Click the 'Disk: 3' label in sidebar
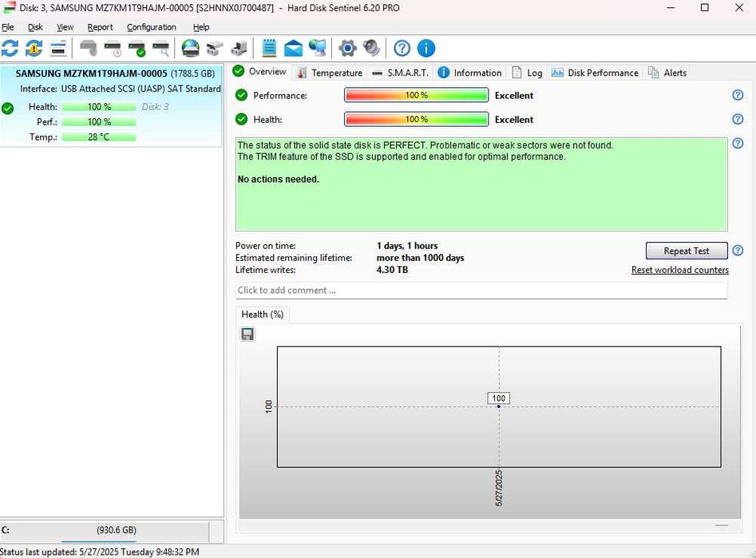The height and width of the screenshot is (558, 756). tap(155, 107)
